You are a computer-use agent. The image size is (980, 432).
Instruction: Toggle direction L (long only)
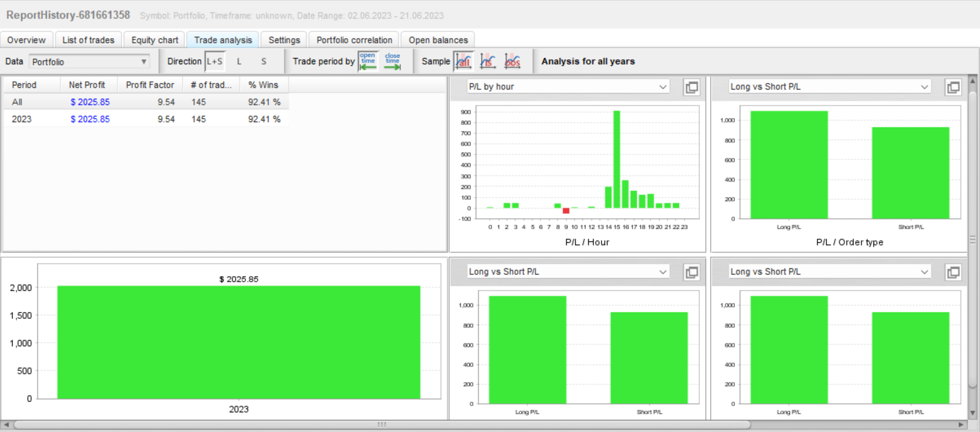(x=239, y=61)
